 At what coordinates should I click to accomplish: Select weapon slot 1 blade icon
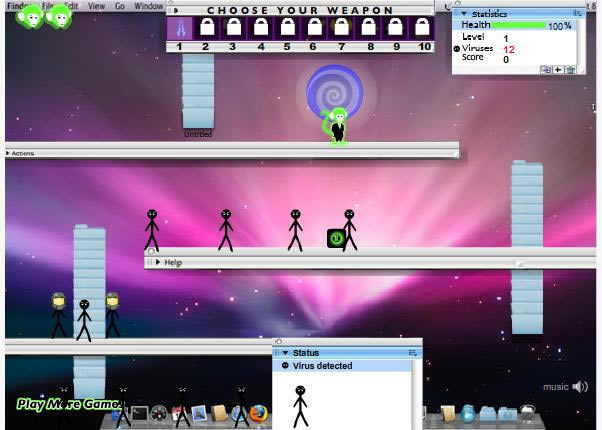coord(180,28)
